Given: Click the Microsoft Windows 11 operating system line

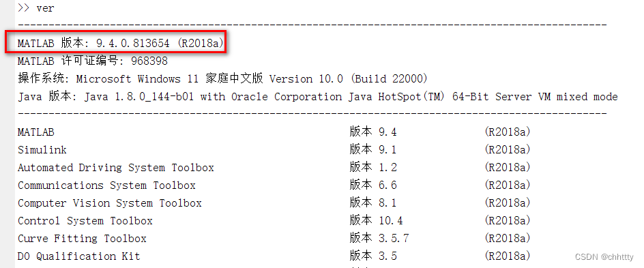Looking at the screenshot, I should (x=222, y=79).
